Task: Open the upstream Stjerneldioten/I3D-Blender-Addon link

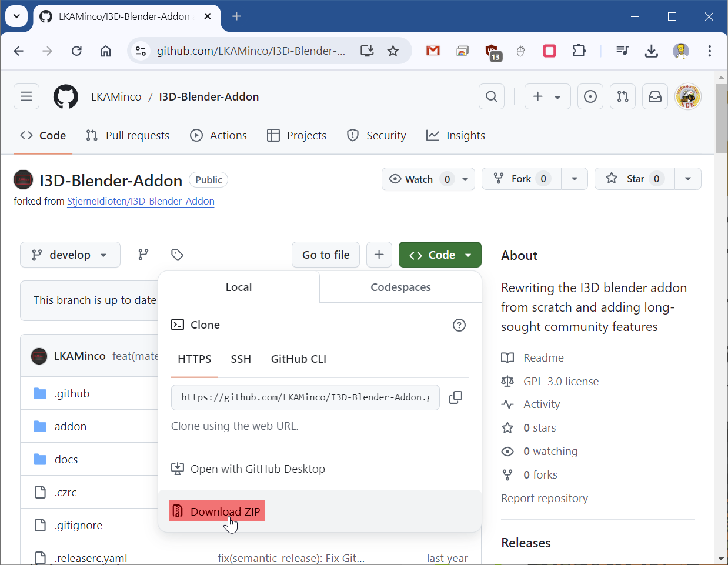Action: (141, 201)
